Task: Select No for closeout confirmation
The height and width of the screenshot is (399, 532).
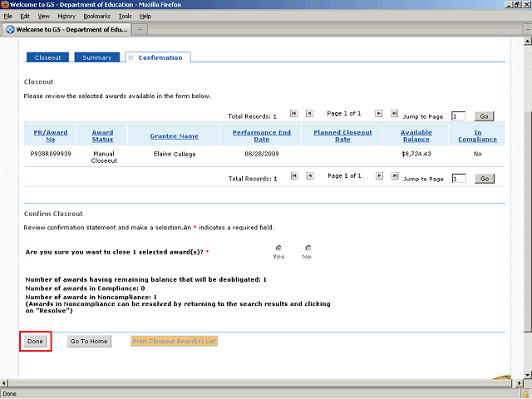Action: coord(308,248)
